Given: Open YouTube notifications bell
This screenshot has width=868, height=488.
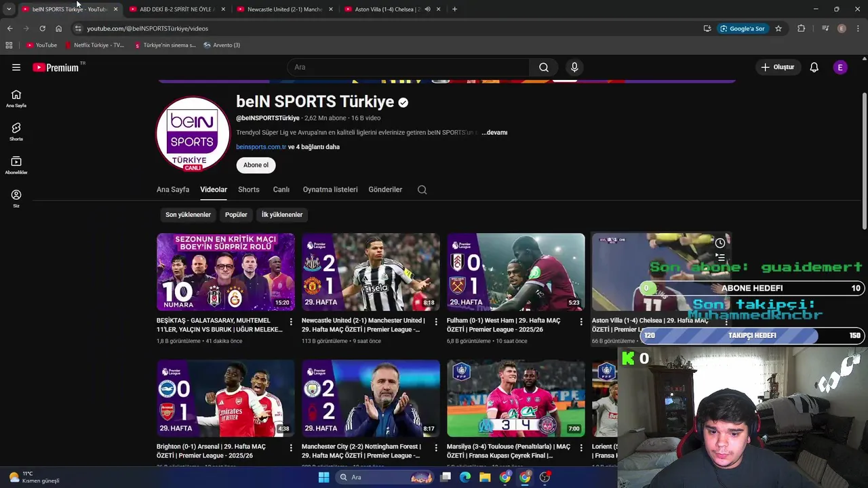Looking at the screenshot, I should [x=814, y=67].
